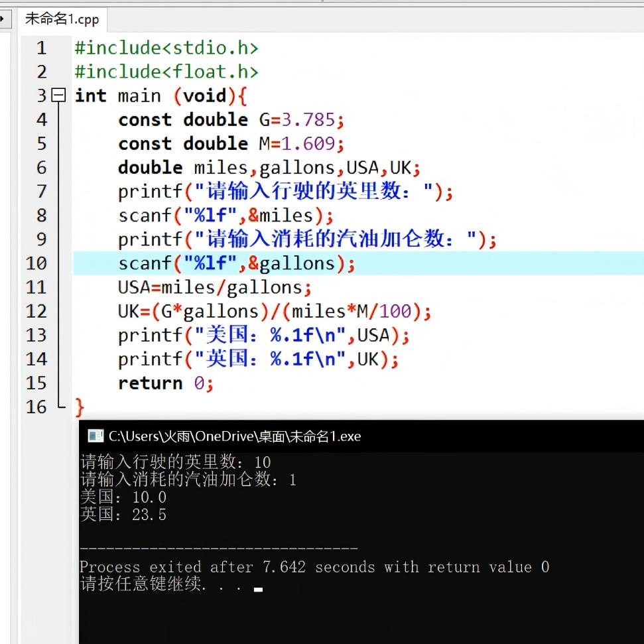Click console line 请输入消耗的汽油加仑数: 1
Screen dimensions: 644x644
coord(188,480)
